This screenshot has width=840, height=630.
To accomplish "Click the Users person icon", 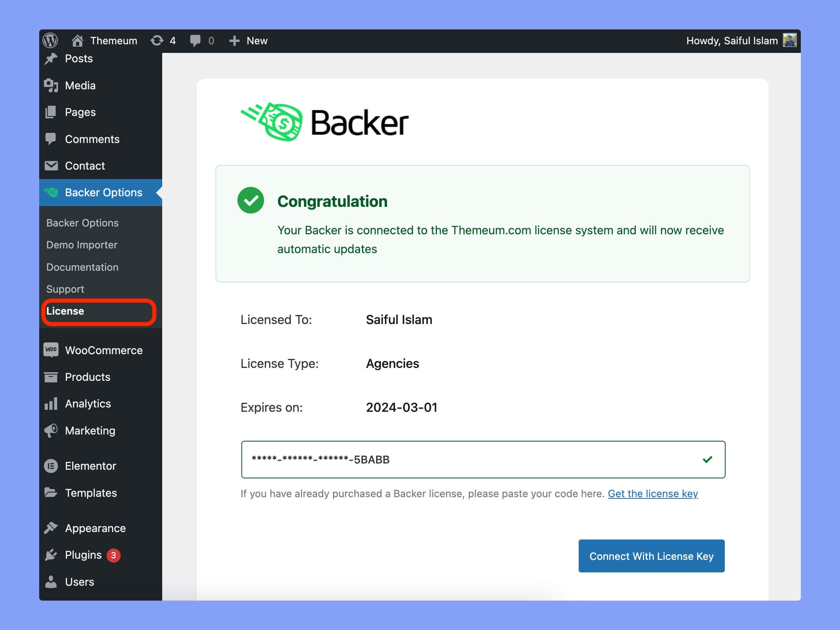I will point(51,582).
